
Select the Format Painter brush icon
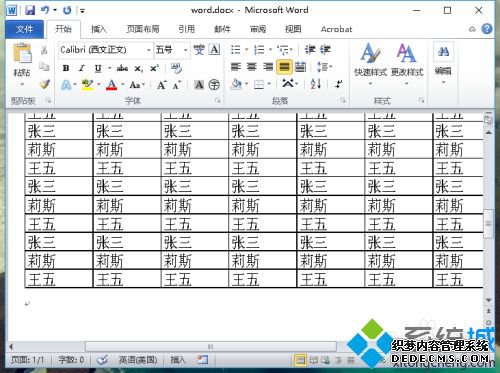tap(44, 84)
